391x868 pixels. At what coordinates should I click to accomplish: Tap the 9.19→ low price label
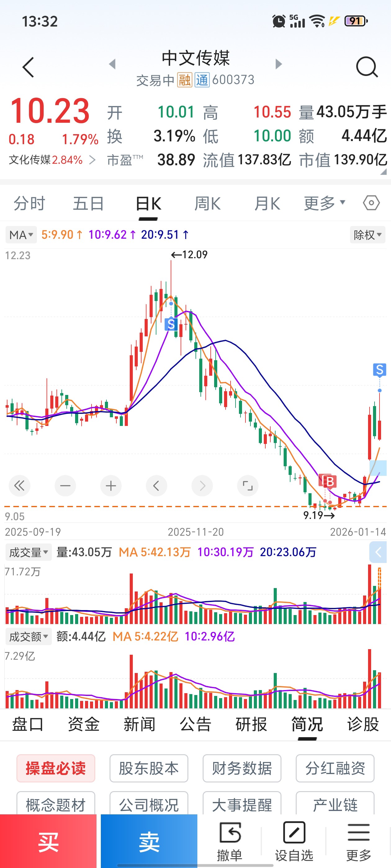click(x=319, y=515)
